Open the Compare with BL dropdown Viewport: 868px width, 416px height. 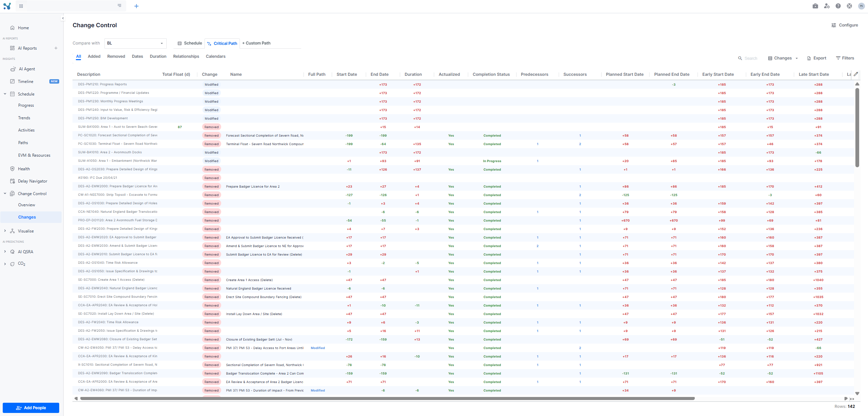click(135, 43)
